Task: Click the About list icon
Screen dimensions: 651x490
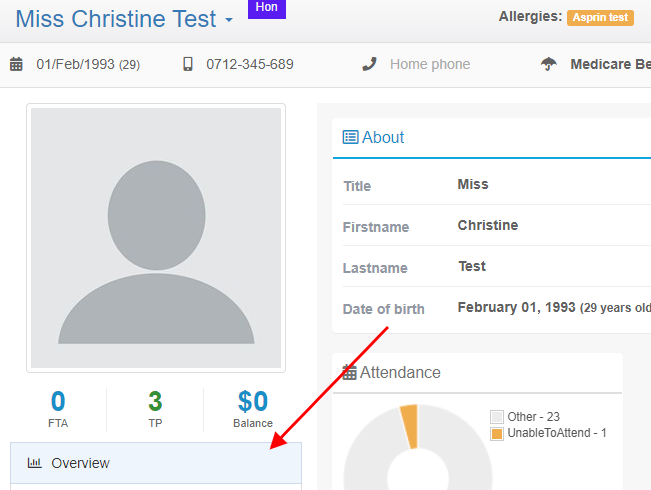Action: 350,137
